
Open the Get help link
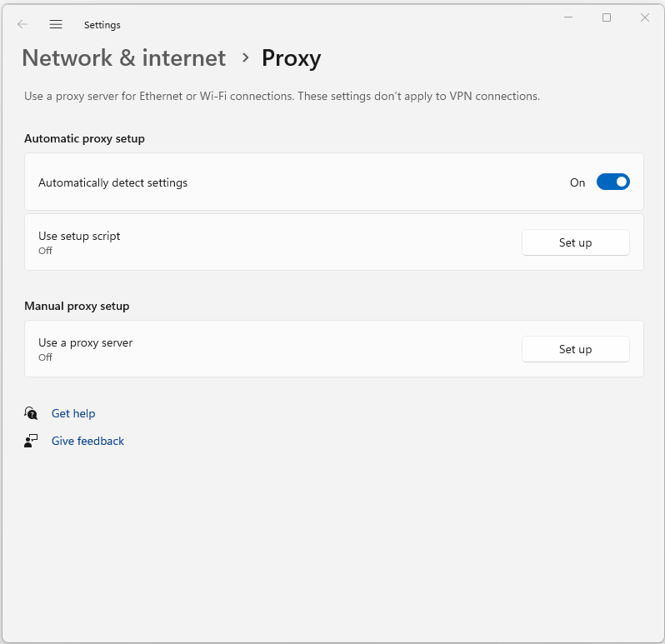[73, 413]
